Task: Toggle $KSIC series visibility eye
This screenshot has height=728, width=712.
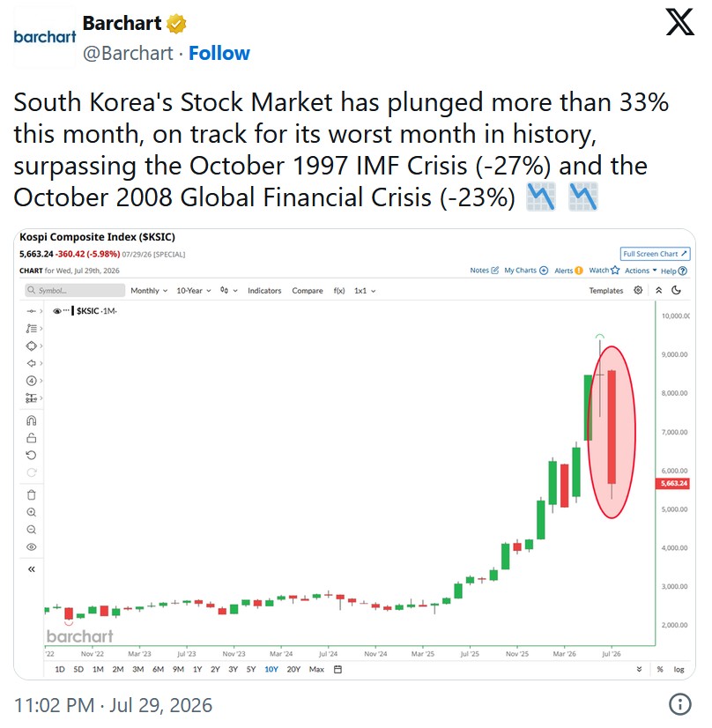Action: click(57, 311)
